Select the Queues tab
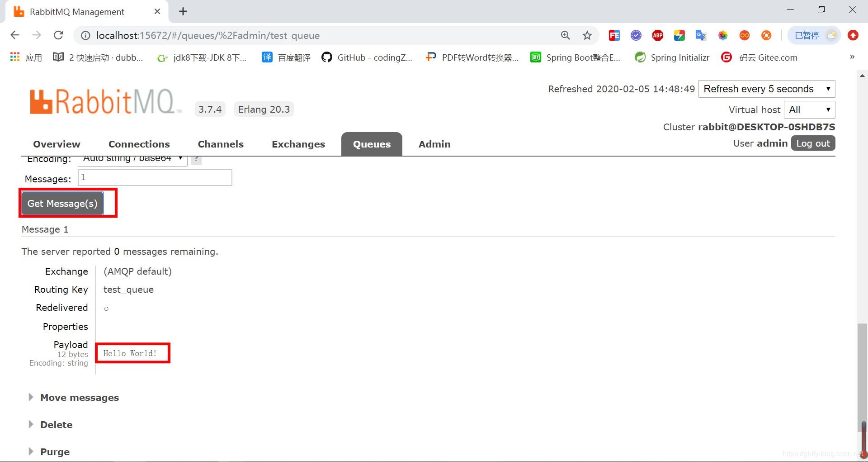The height and width of the screenshot is (462, 868). tap(372, 144)
